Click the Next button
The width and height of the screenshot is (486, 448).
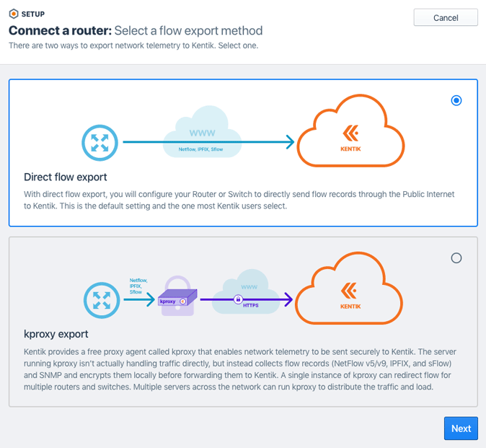461,429
